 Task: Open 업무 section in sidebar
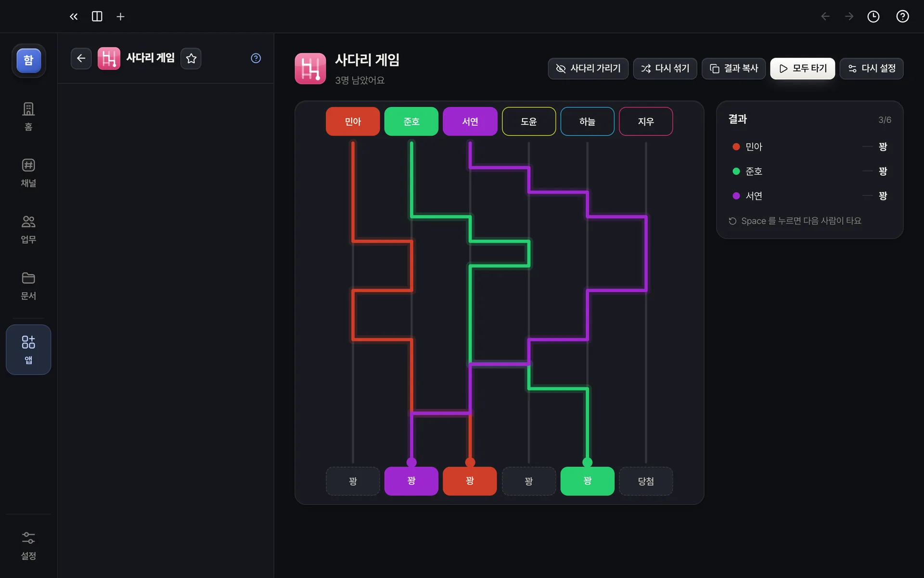(28, 229)
